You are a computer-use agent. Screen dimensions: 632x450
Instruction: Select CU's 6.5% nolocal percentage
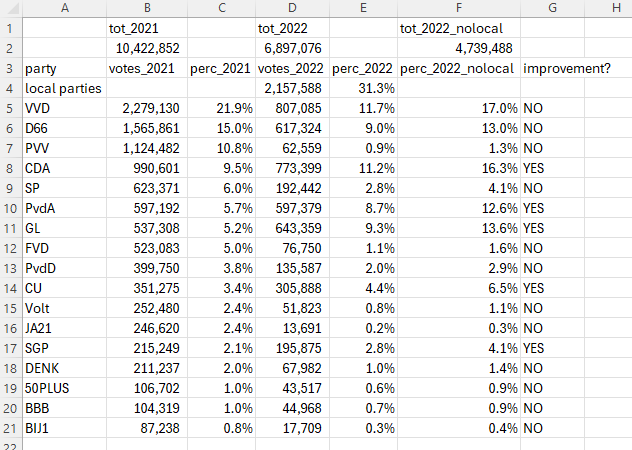(x=459, y=288)
